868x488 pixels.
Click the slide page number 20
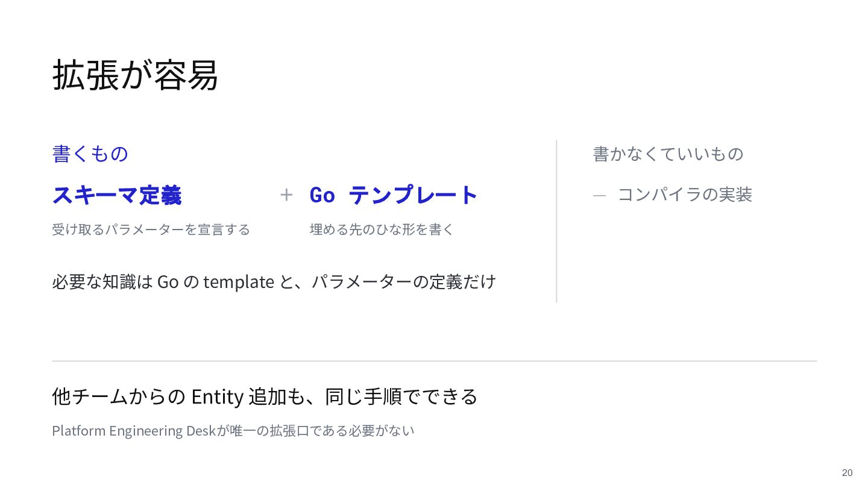coord(848,472)
